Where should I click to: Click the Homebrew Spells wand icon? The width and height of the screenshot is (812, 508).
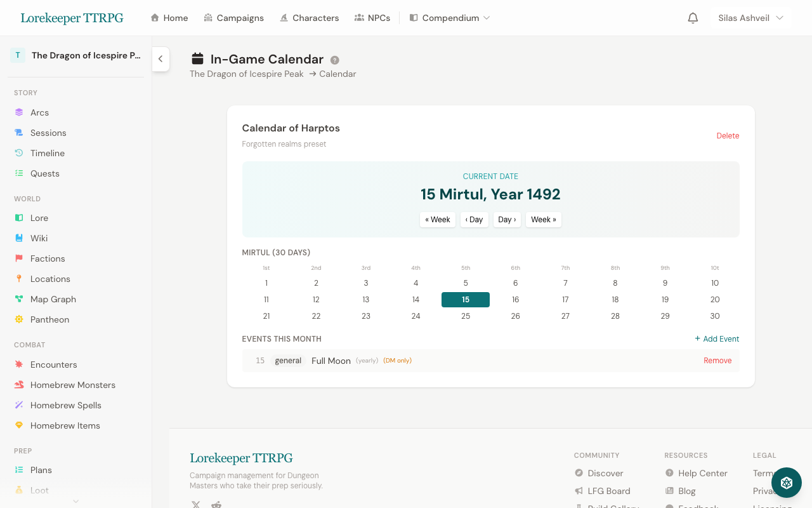(18, 405)
